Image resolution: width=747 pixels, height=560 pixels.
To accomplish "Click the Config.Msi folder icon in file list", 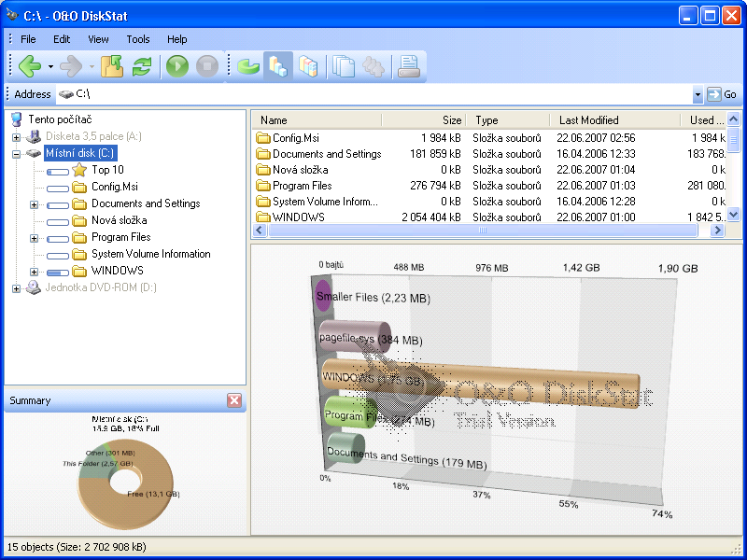I will [x=263, y=138].
